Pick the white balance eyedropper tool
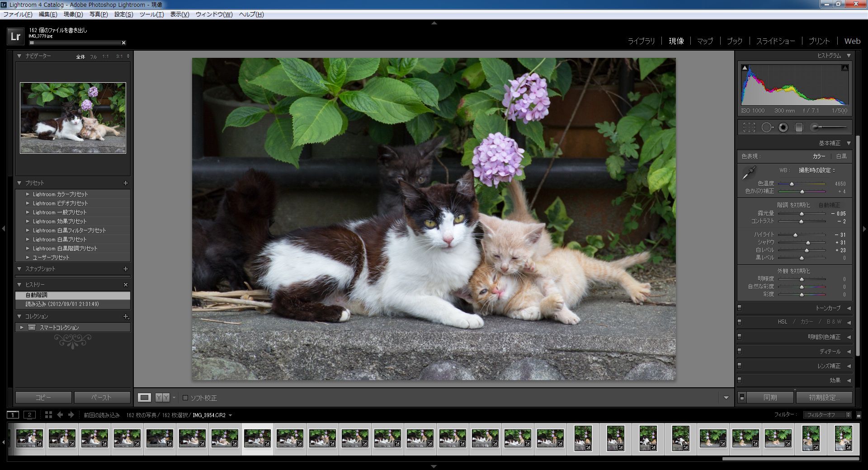The width and height of the screenshot is (868, 470). pyautogui.click(x=749, y=173)
